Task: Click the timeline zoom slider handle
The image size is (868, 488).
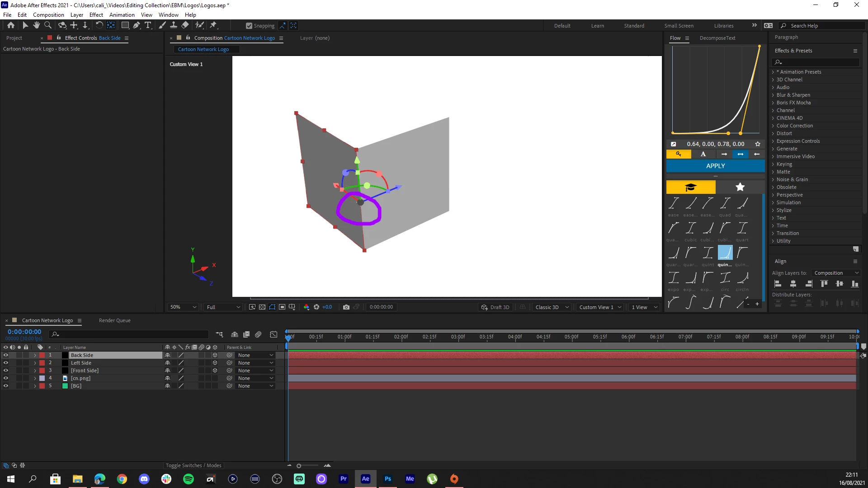Action: [299, 466]
